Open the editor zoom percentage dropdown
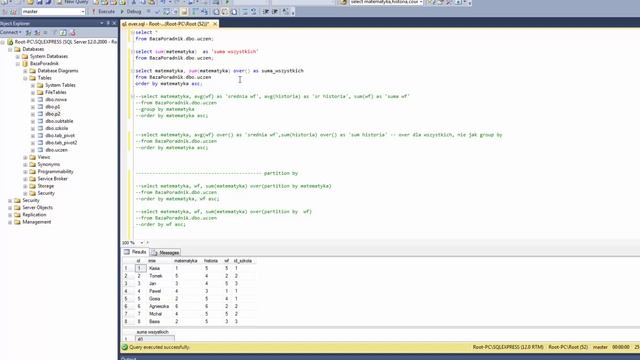 (142, 242)
